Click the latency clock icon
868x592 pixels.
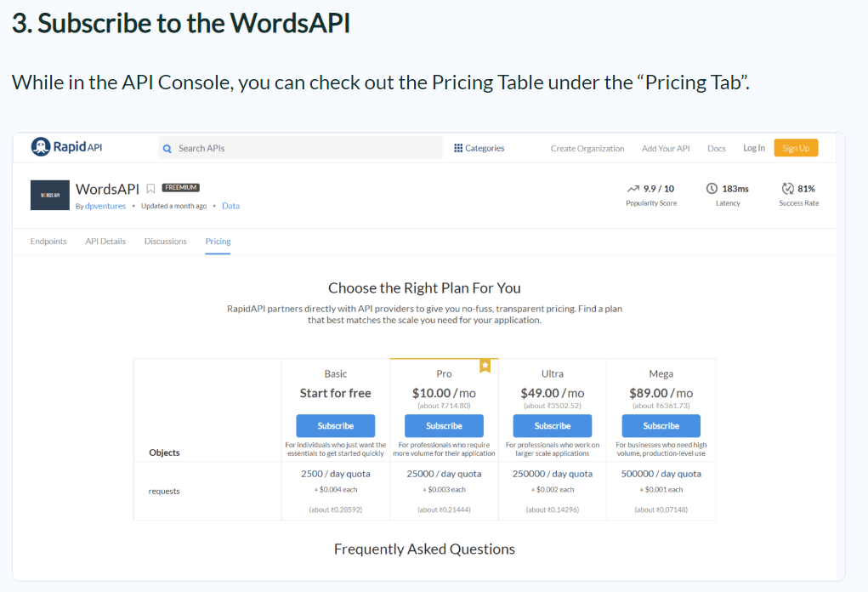tap(712, 189)
